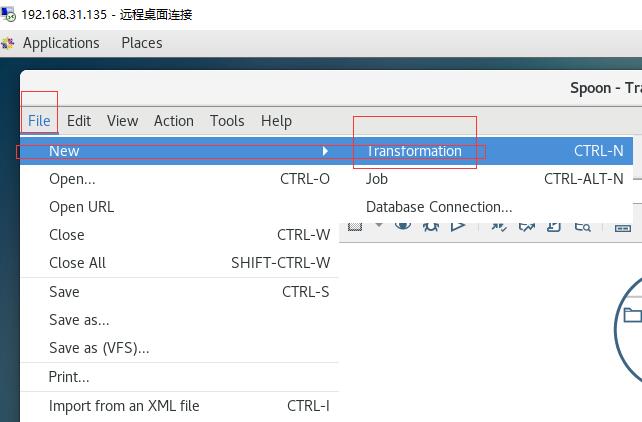Open the Edit menu
The width and height of the screenshot is (642, 422).
79,121
